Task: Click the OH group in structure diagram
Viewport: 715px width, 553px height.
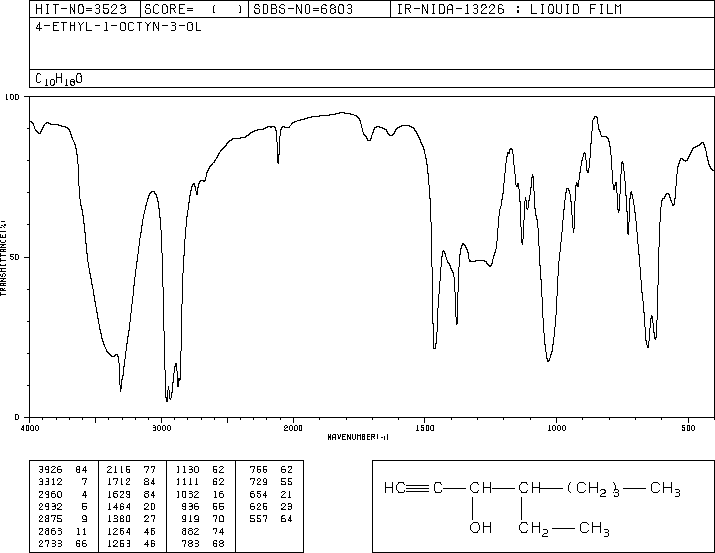Action: [481, 528]
